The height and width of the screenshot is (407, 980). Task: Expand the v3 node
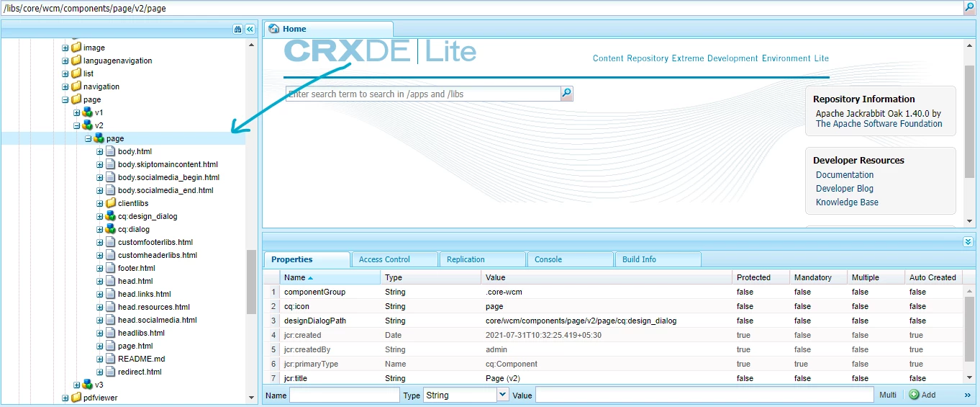pyautogui.click(x=77, y=385)
